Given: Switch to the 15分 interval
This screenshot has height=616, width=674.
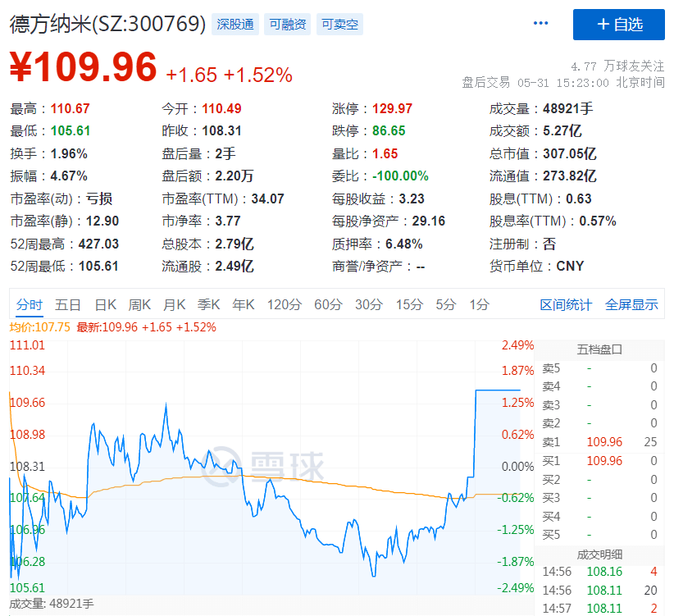Looking at the screenshot, I should 409,305.
